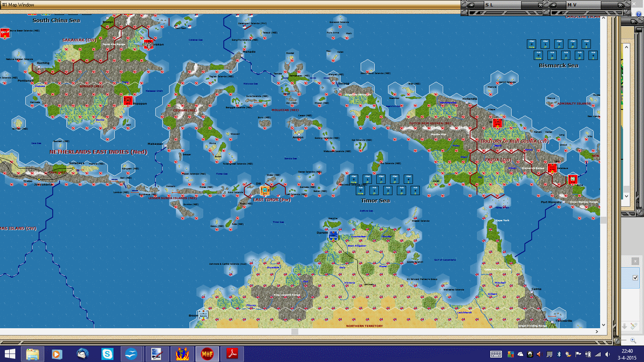This screenshot has height=362, width=644.
Task: Click the Allied 0 box in Timor Sea
Action: [x=354, y=179]
